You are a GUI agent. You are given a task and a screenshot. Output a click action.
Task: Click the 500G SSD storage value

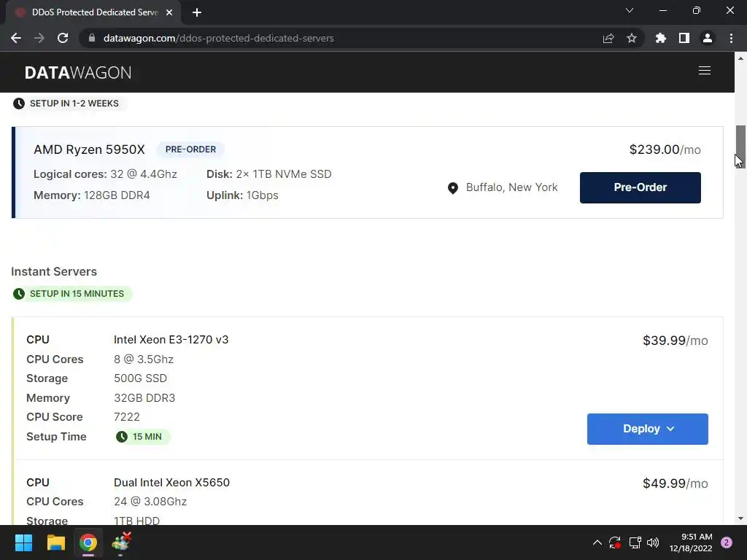(x=140, y=378)
